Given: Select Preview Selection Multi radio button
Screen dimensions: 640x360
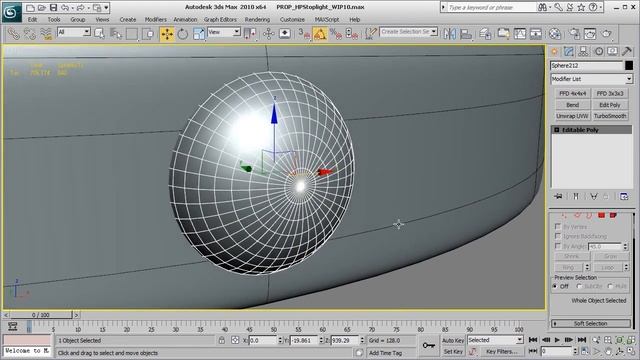Looking at the screenshot, I should pyautogui.click(x=610, y=286).
